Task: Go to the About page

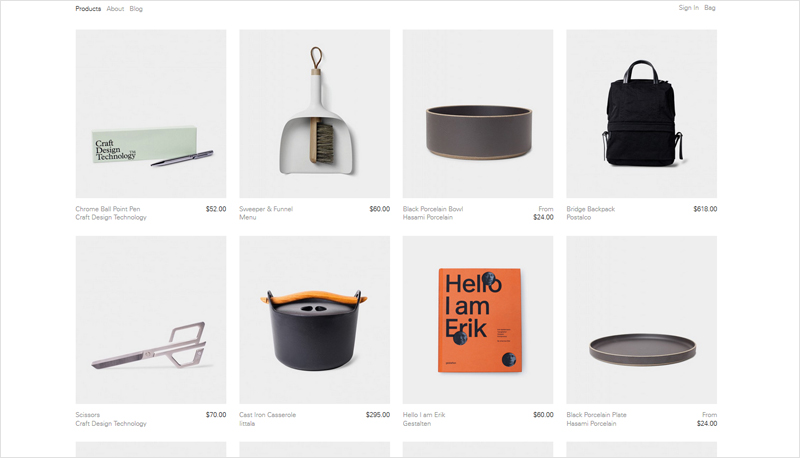Action: click(115, 9)
